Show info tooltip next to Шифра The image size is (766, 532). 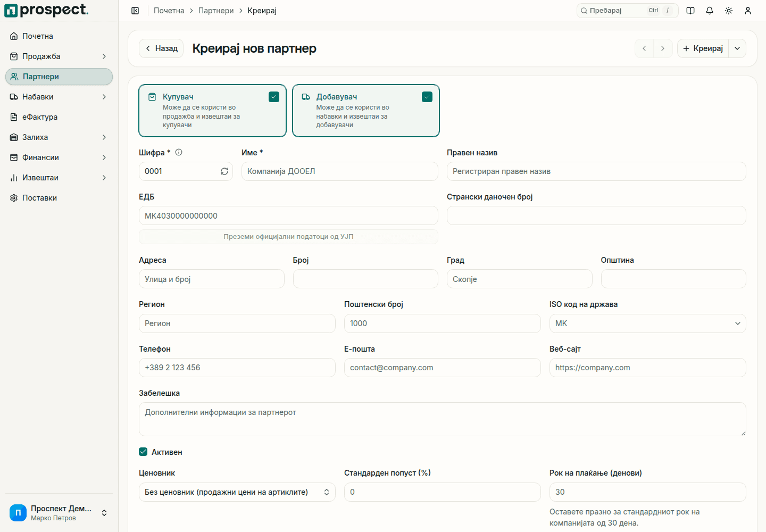point(179,152)
